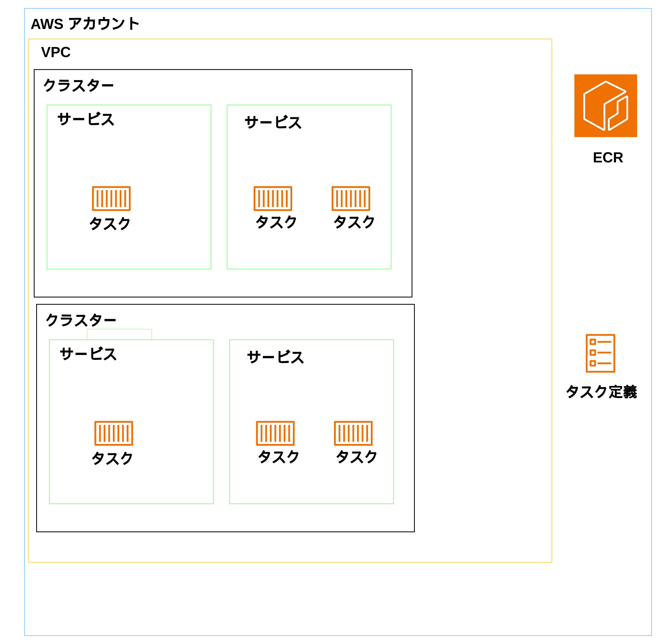The height and width of the screenshot is (644, 660).
Task: Select left container icon in top cluster's right service
Action: (273, 199)
